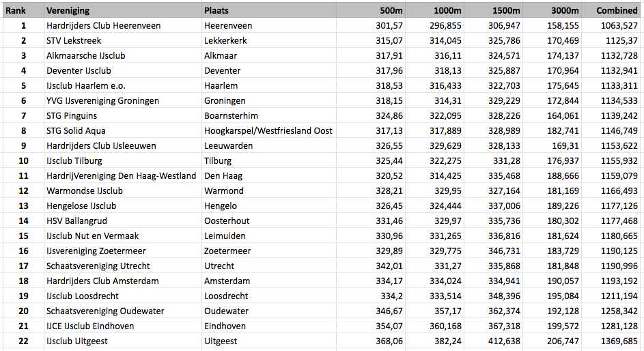
Task: Click the HardrijVereniging Den Haag-Westland cell
Action: [123, 175]
